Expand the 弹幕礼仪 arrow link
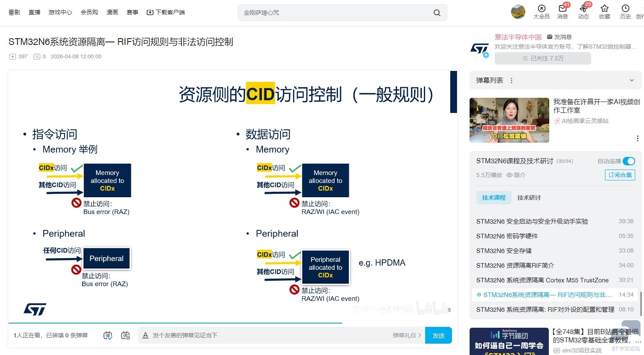Image resolution: width=644 pixels, height=355 pixels. (407, 335)
